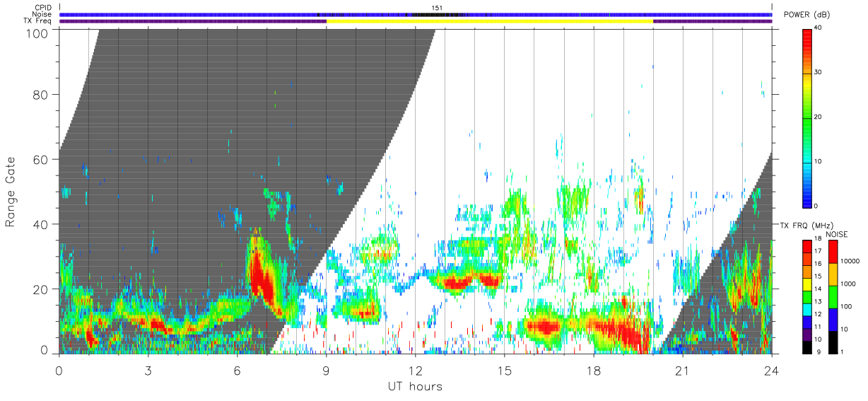Image resolution: width=868 pixels, height=401 pixels.
Task: Click the 10000 label on NOISE legend
Action: [x=851, y=261]
